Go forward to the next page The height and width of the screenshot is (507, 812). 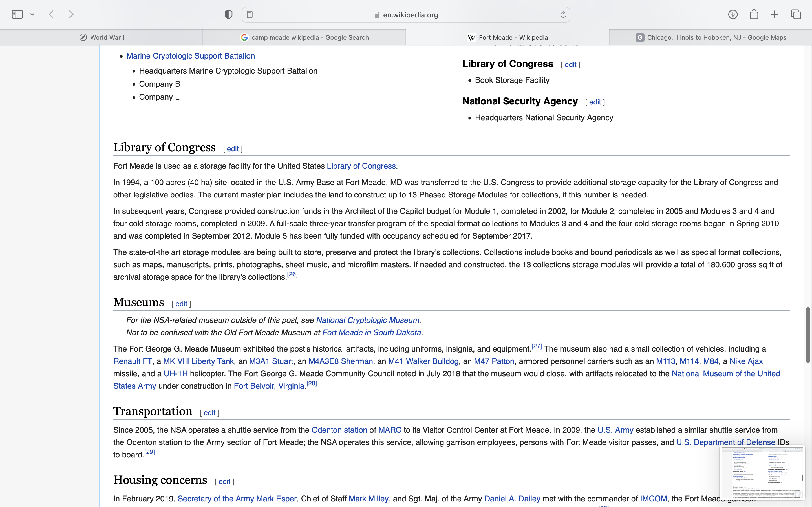pos(71,14)
